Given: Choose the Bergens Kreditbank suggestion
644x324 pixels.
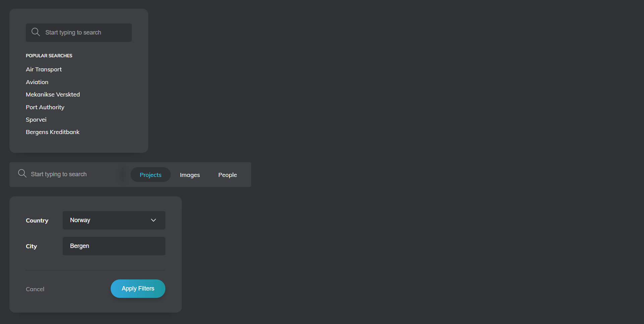Looking at the screenshot, I should coord(53,132).
